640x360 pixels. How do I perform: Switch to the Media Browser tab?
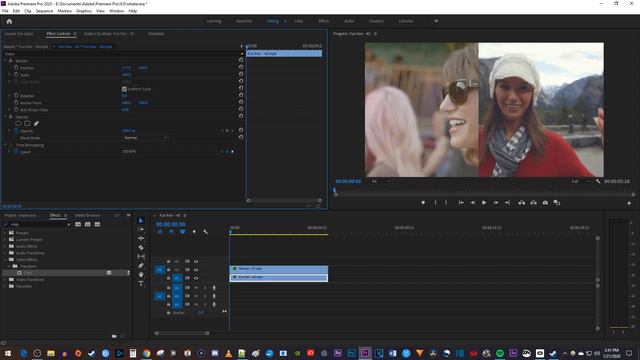pos(87,215)
